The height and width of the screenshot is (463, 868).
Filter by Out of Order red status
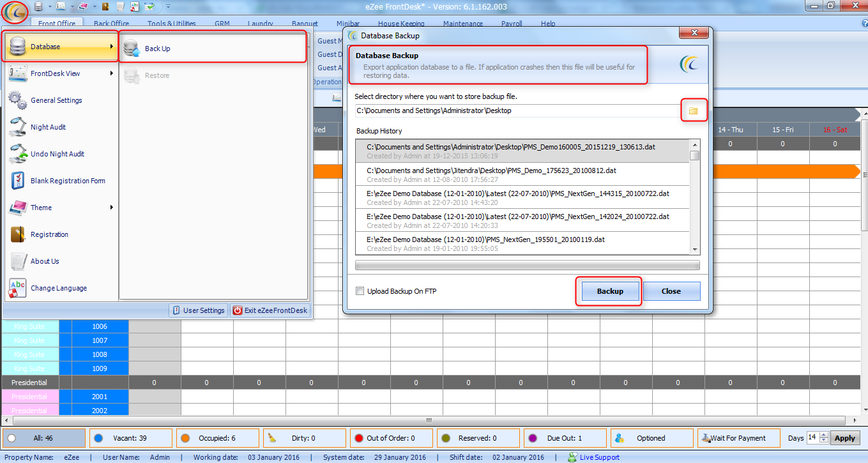click(x=391, y=438)
